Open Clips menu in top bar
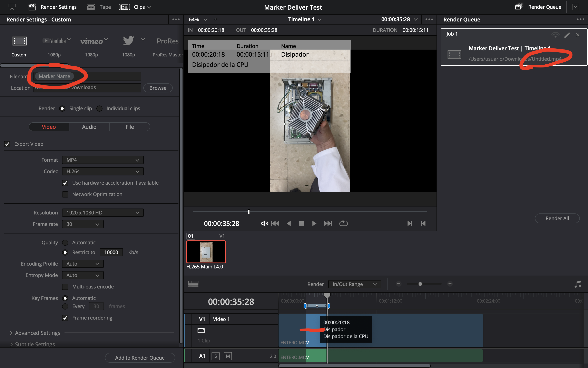The height and width of the screenshot is (368, 588). coord(135,7)
